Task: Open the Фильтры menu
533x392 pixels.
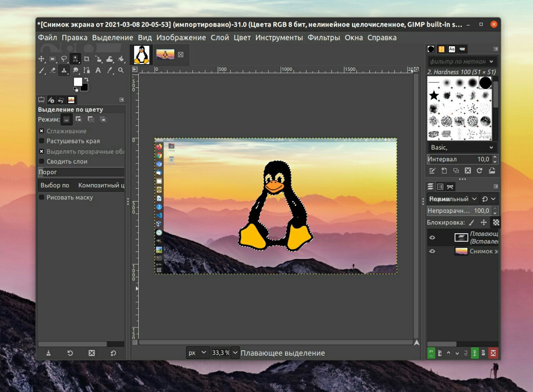Action: point(324,37)
